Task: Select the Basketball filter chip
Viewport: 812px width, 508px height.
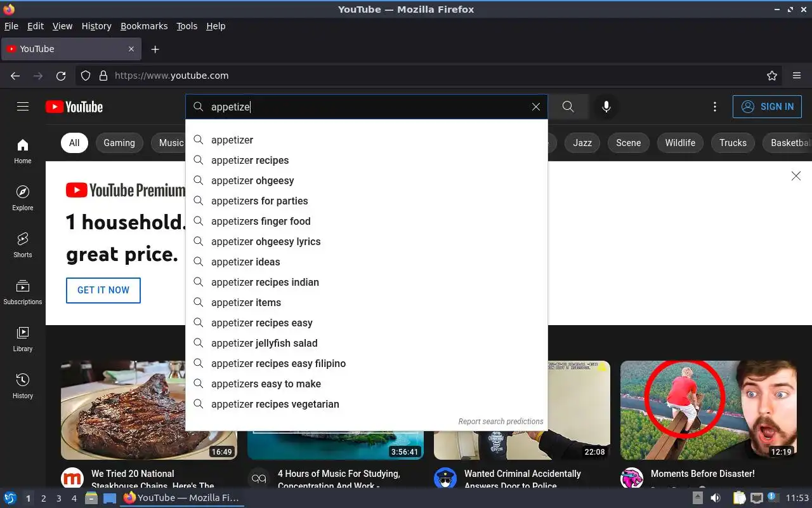Action: tap(787, 143)
